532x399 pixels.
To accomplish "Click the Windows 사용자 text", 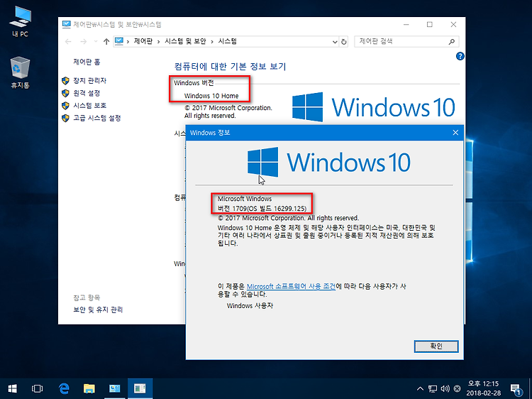I will click(250, 305).
